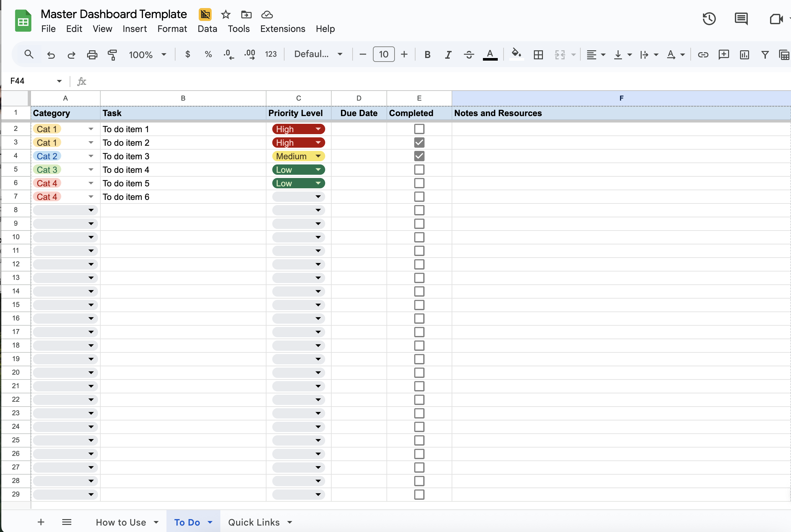Switch to the Quick Links sheet tab
Viewport: 791px width, 532px height.
click(254, 522)
